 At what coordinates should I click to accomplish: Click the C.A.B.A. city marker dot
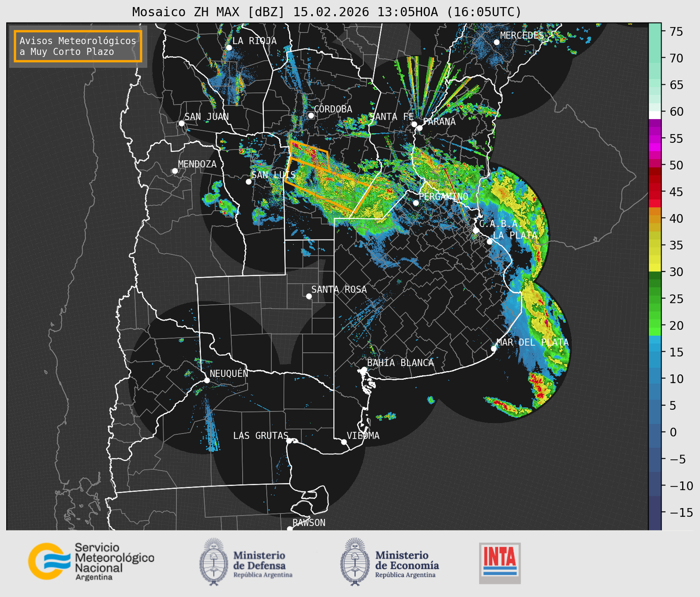(476, 230)
